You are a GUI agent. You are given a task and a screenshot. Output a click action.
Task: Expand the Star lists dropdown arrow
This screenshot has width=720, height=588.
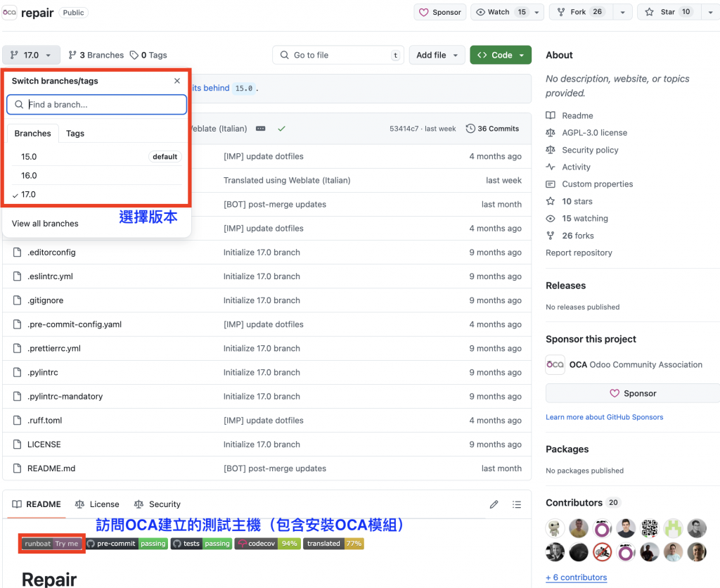710,13
